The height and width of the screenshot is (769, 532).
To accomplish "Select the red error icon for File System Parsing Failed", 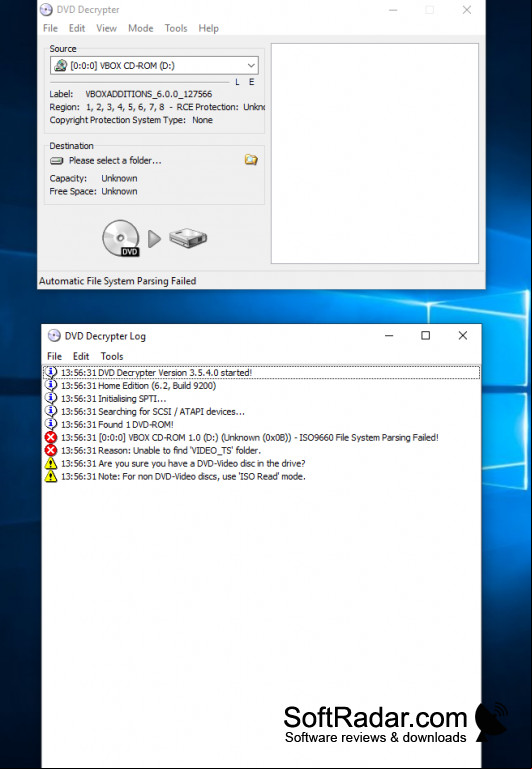I will (x=51, y=437).
